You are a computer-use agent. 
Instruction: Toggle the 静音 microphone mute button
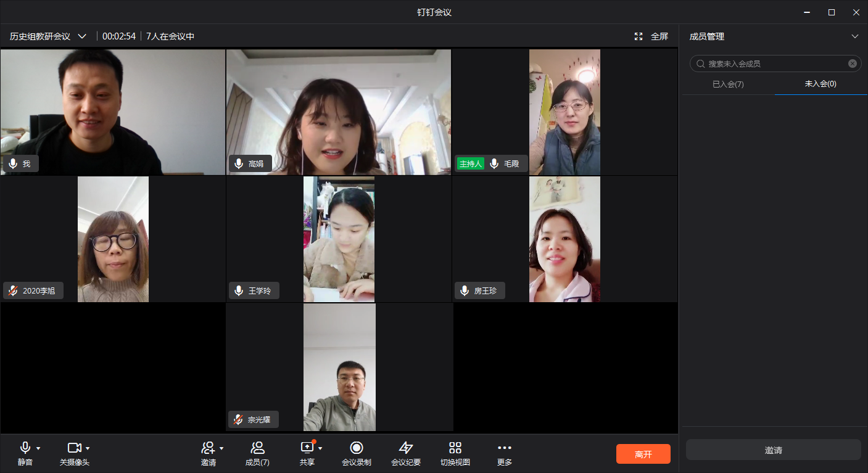[25, 448]
